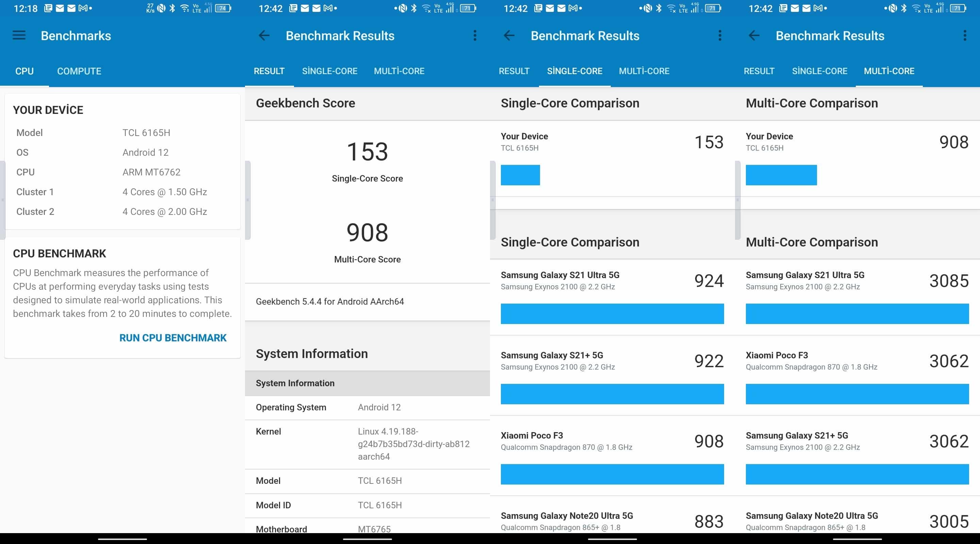This screenshot has height=544, width=980.
Task: Select the CPU tab on Benchmarks
Action: click(x=24, y=71)
